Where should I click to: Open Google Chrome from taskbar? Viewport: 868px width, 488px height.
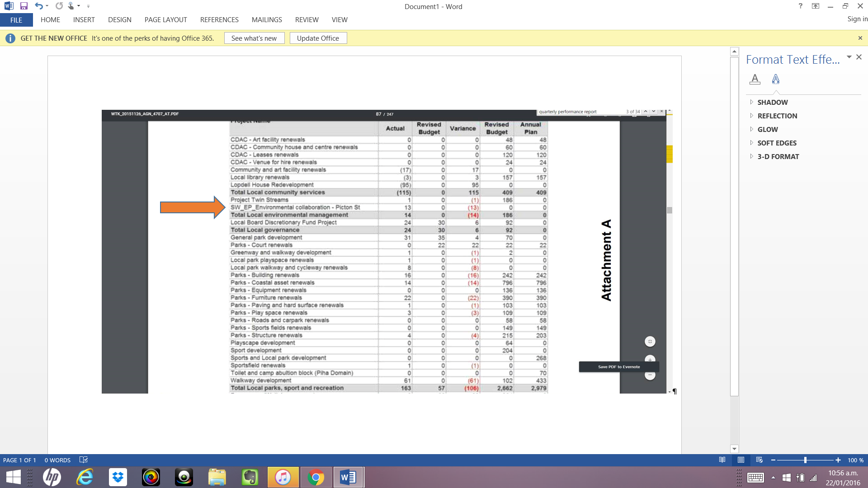316,477
